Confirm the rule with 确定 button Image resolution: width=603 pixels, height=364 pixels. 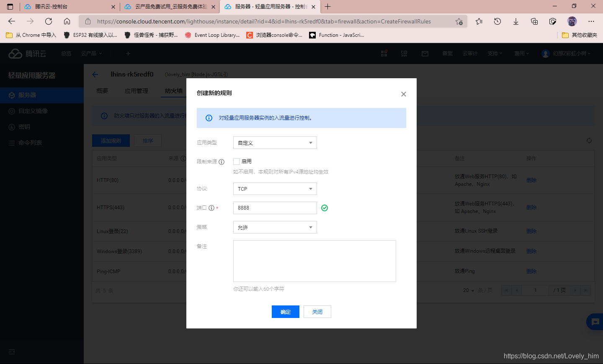pyautogui.click(x=286, y=312)
